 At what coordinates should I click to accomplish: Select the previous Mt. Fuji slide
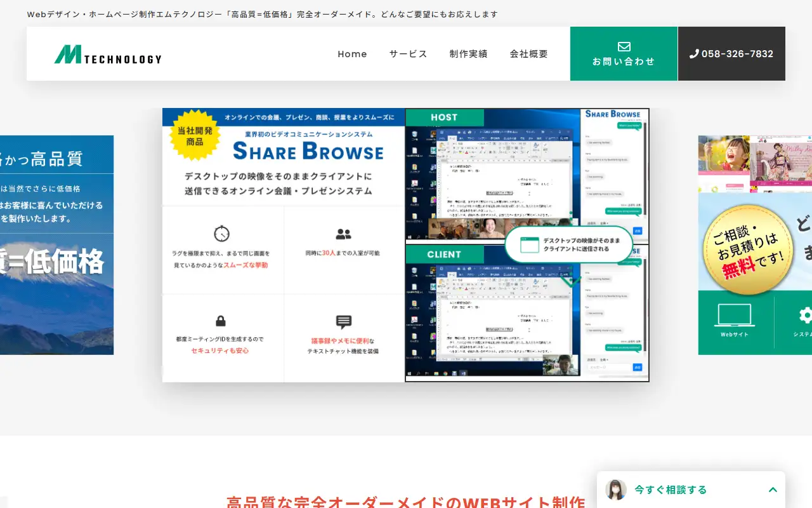pos(57,245)
